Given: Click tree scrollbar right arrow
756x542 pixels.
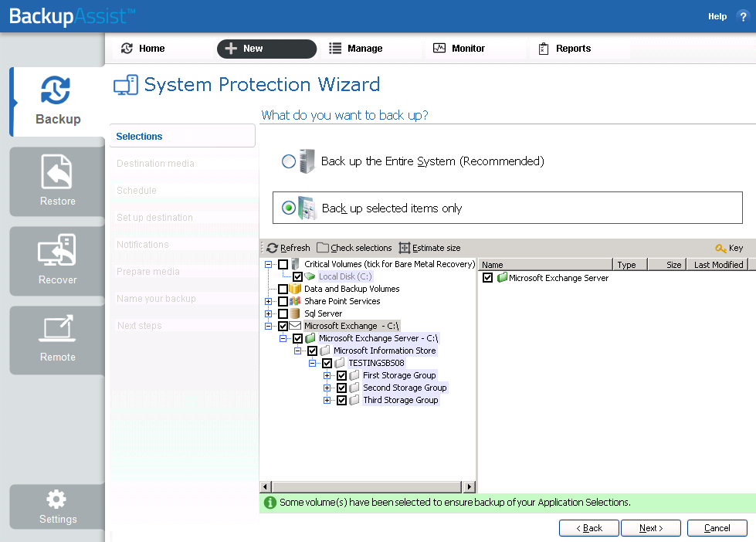Looking at the screenshot, I should pos(470,486).
